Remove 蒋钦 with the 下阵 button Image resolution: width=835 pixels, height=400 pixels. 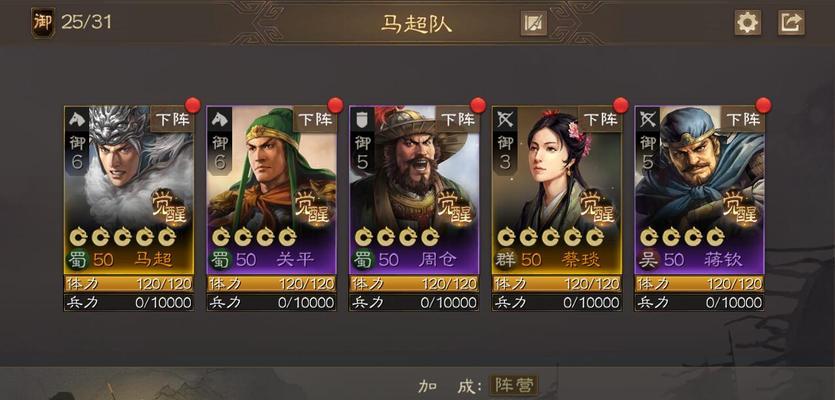coord(743,119)
